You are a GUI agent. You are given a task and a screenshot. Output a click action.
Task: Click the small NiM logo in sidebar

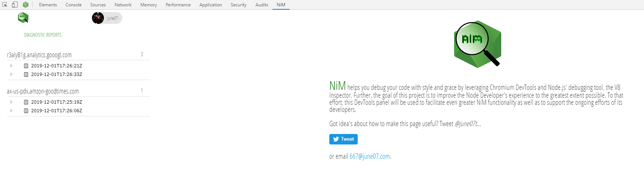(x=23, y=18)
